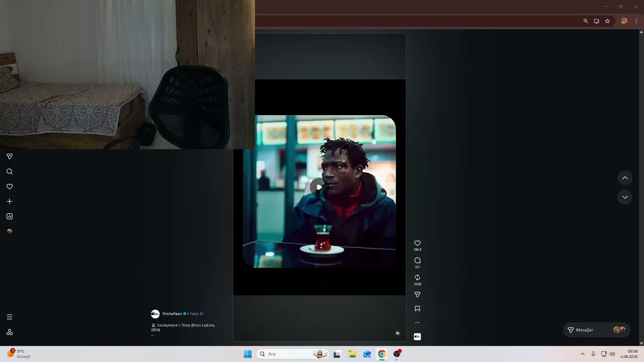The width and height of the screenshot is (644, 362).
Task: Open the filmhafizasi profile name
Action: click(x=172, y=314)
